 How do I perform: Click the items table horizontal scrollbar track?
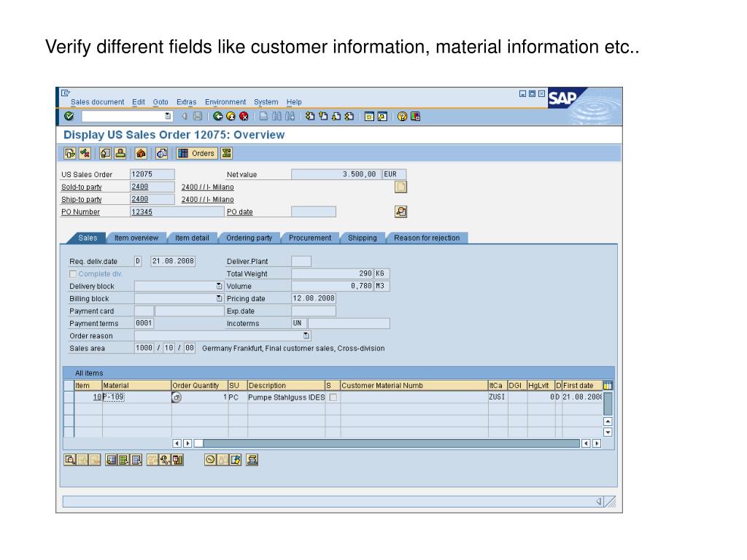point(392,443)
